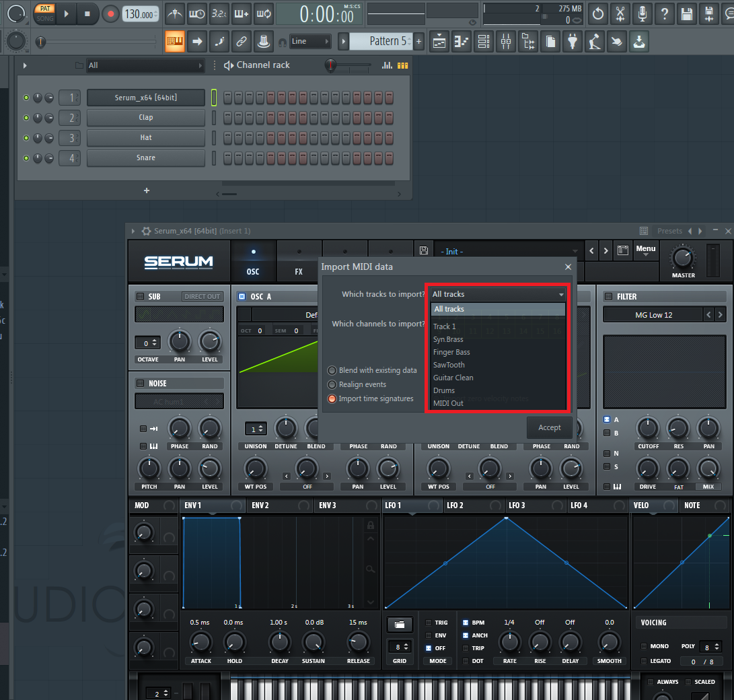Select the Hat channel button

[x=145, y=138]
